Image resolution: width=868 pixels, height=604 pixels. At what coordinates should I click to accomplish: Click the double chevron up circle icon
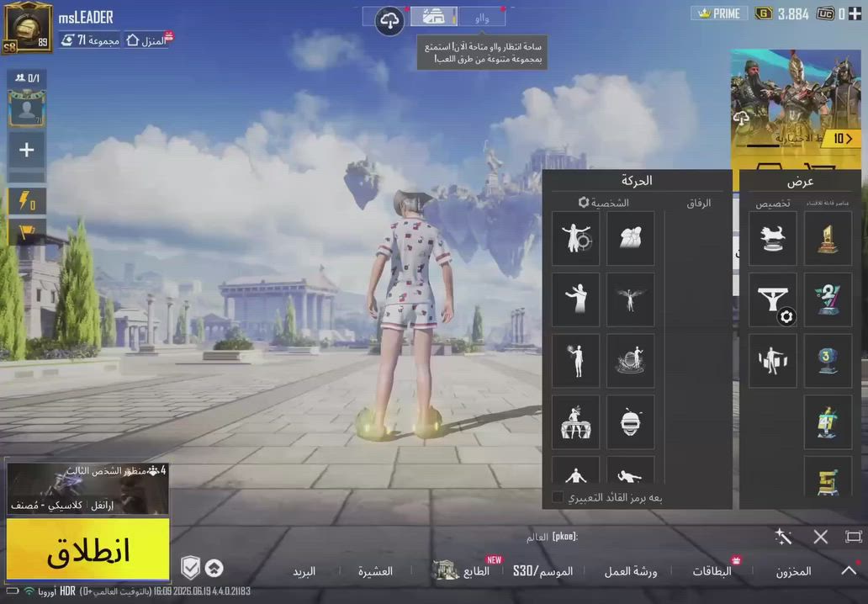tap(214, 568)
